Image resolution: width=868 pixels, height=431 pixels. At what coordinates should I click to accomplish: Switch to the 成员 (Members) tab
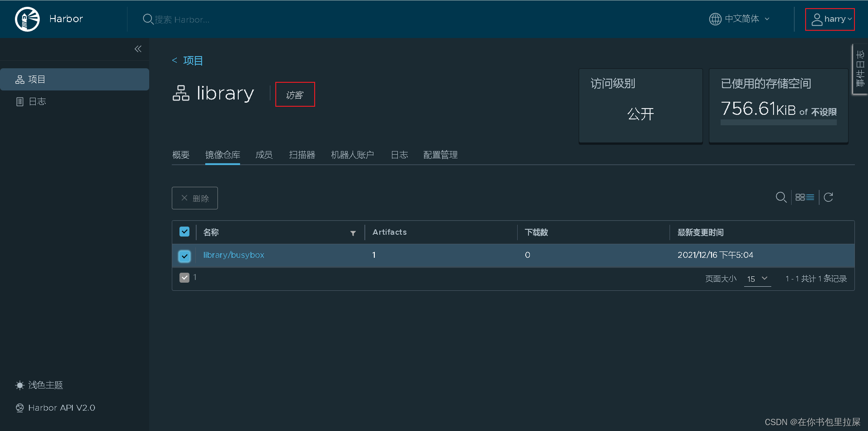[x=264, y=155]
